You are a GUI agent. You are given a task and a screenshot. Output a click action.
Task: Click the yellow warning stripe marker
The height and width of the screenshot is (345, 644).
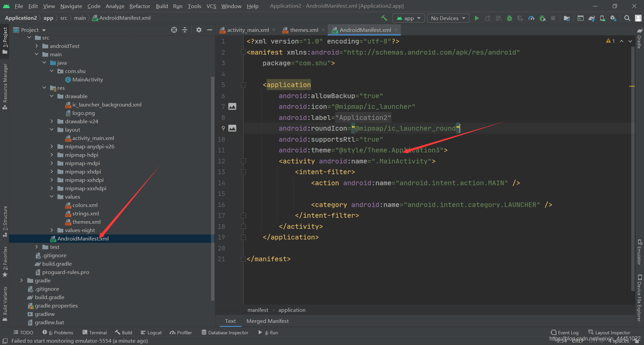632,86
